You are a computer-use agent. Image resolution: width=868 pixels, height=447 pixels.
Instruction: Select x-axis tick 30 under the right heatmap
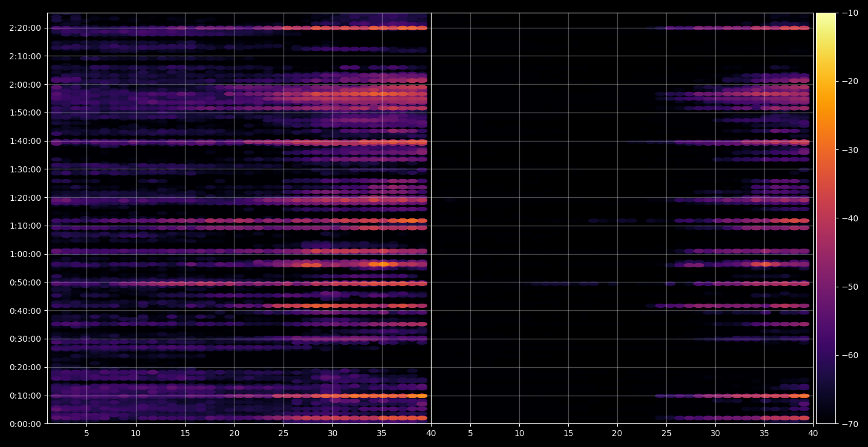(715, 433)
